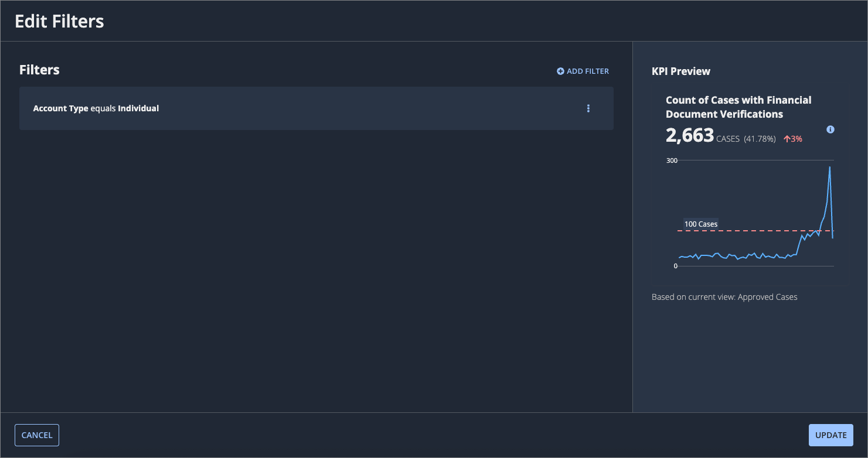The width and height of the screenshot is (868, 458).
Task: Click the Filters section heading
Action: pos(39,70)
